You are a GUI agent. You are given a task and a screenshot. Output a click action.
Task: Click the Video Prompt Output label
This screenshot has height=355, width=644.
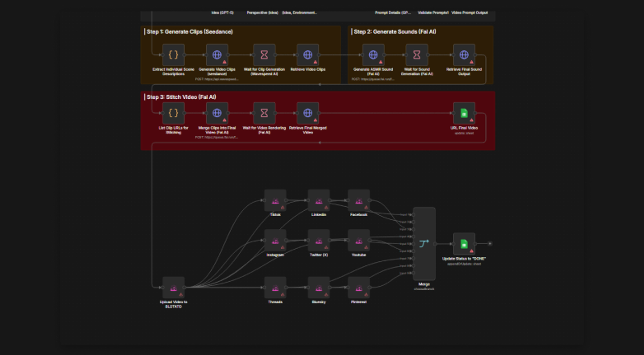point(470,13)
